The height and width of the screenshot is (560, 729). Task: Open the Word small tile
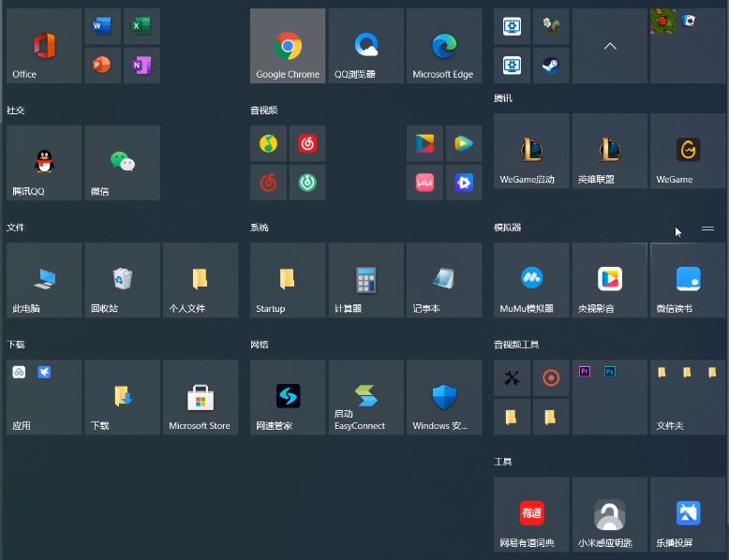click(x=102, y=27)
